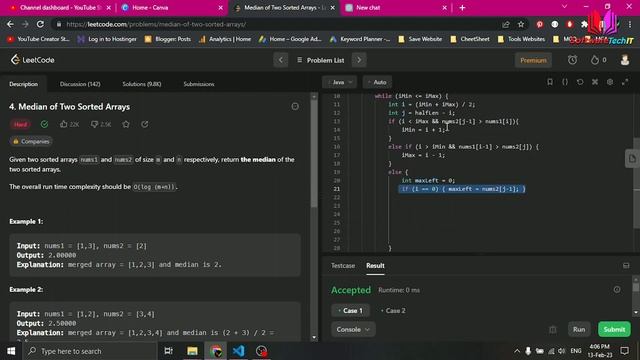Click the editor bookmark icon

point(550,82)
